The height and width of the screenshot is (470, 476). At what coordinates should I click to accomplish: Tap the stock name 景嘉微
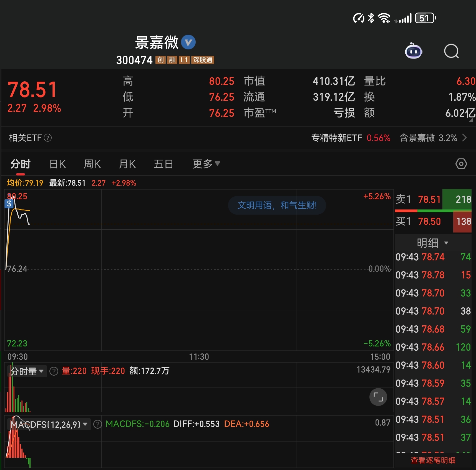(x=157, y=42)
